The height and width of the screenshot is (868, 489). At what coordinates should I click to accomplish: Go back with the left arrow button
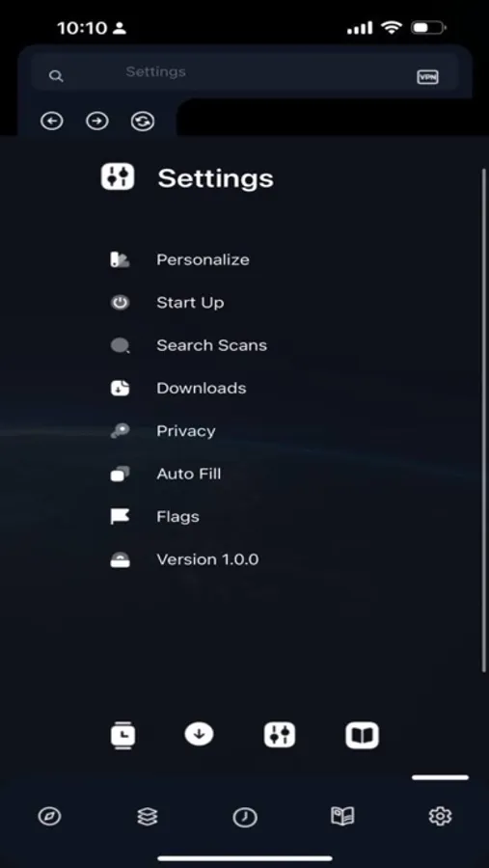(x=52, y=121)
